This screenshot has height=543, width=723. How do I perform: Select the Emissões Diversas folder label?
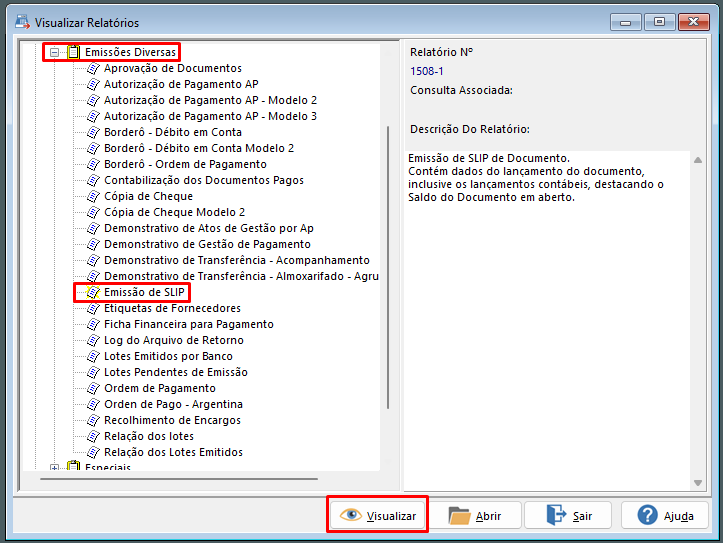[x=130, y=52]
